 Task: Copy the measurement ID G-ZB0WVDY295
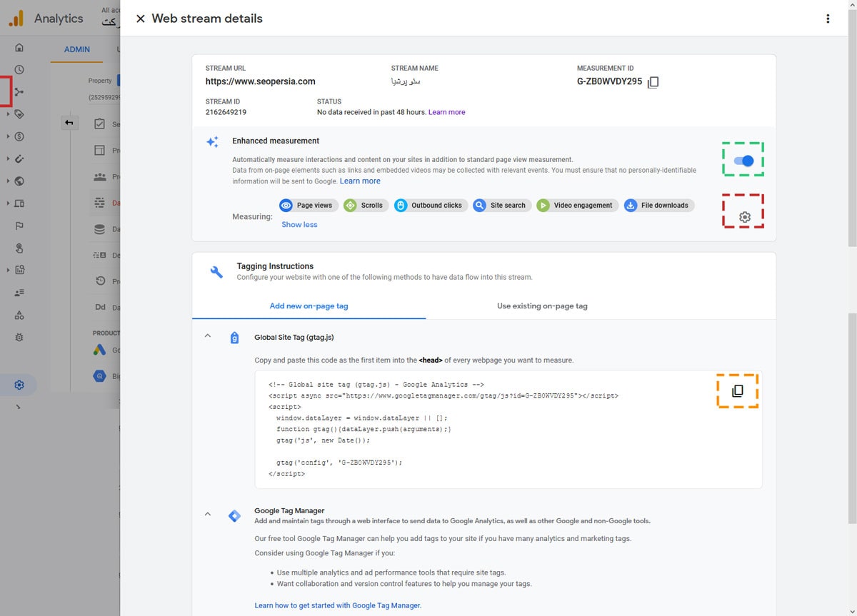tap(653, 82)
